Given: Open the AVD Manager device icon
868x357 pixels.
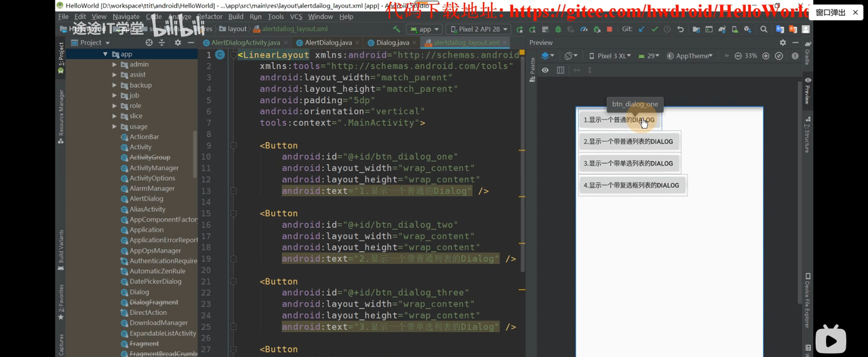Looking at the screenshot, I should pyautogui.click(x=734, y=29).
